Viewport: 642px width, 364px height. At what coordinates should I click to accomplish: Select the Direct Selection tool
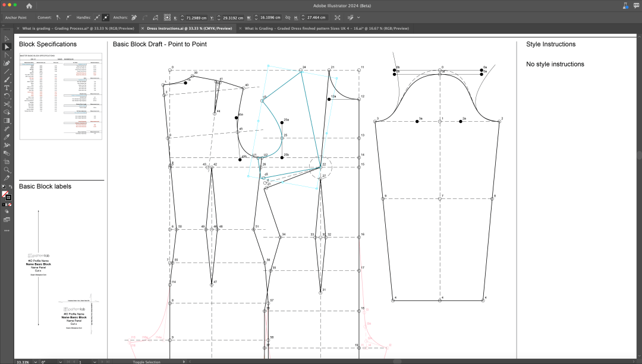7,47
